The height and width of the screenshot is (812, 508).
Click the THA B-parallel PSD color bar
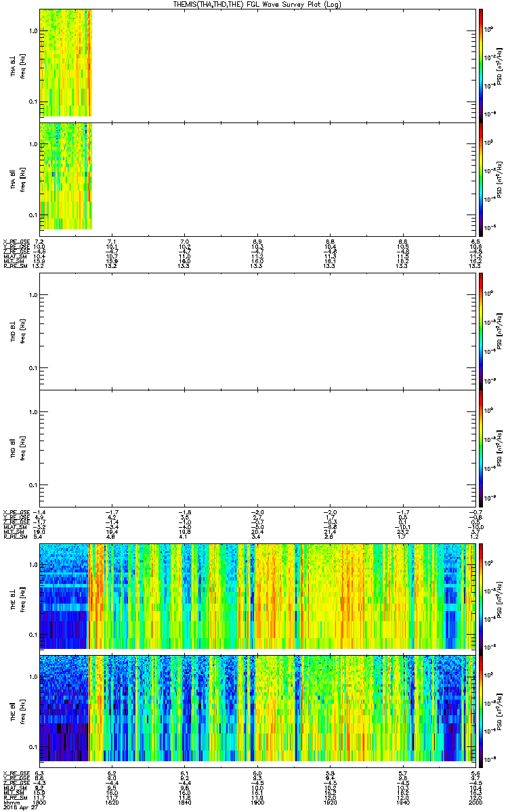481,179
